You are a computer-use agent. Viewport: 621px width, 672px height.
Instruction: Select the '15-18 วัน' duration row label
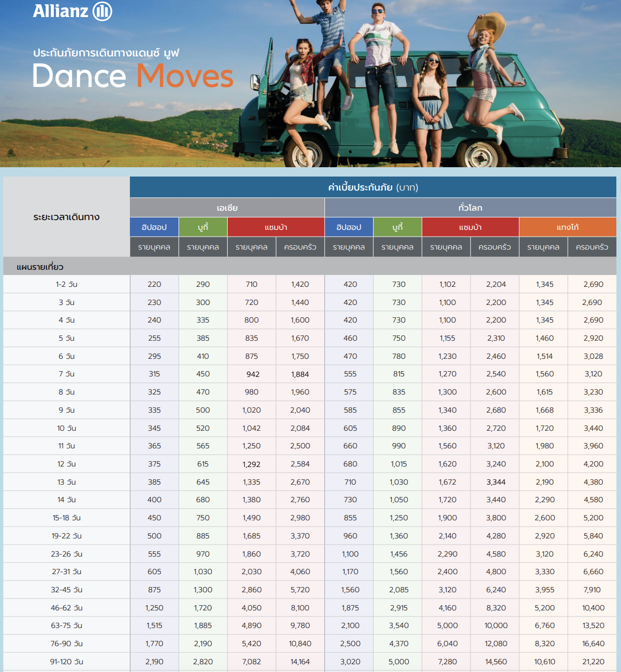coord(67,518)
